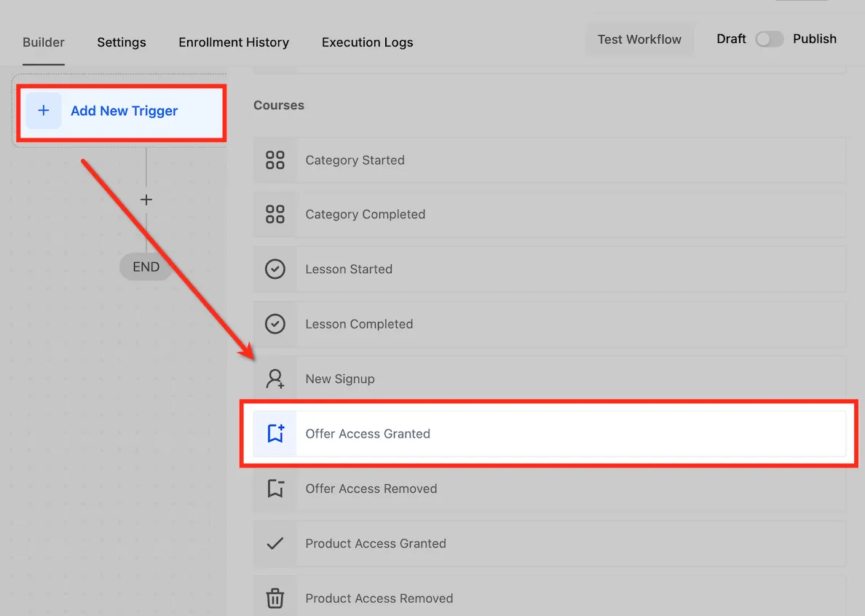Add a step with the plus node
Viewport: 865px width, 616px height.
point(146,200)
